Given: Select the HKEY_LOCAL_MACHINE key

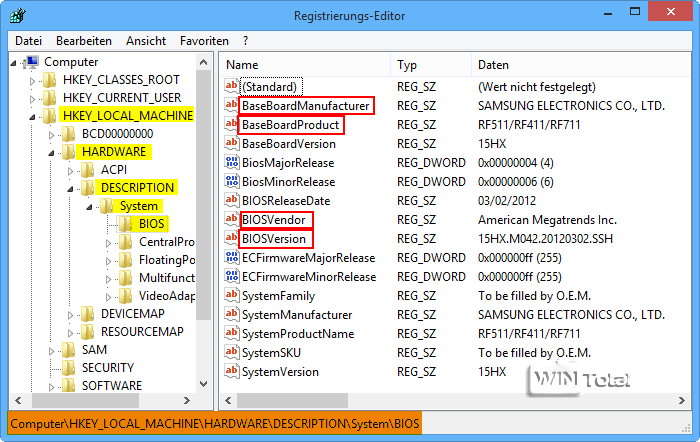Looking at the screenshot, I should pyautogui.click(x=128, y=116).
